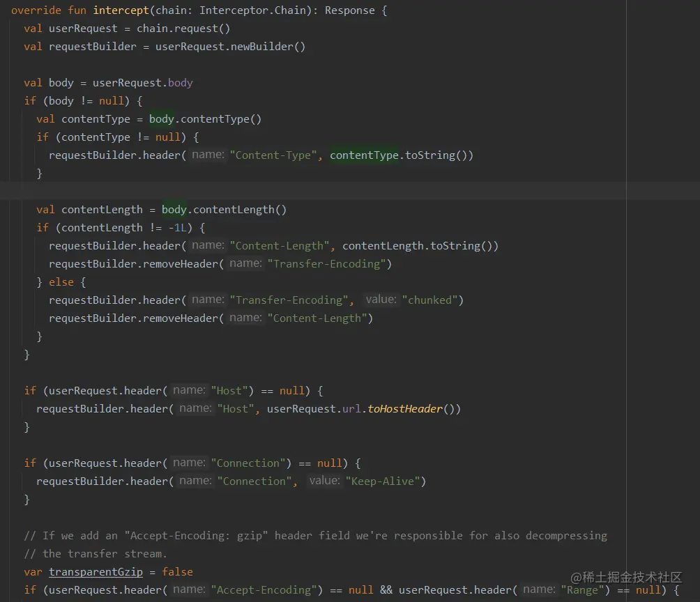
Task: Click 'value:' hint before "chunked"
Action: coord(381,300)
